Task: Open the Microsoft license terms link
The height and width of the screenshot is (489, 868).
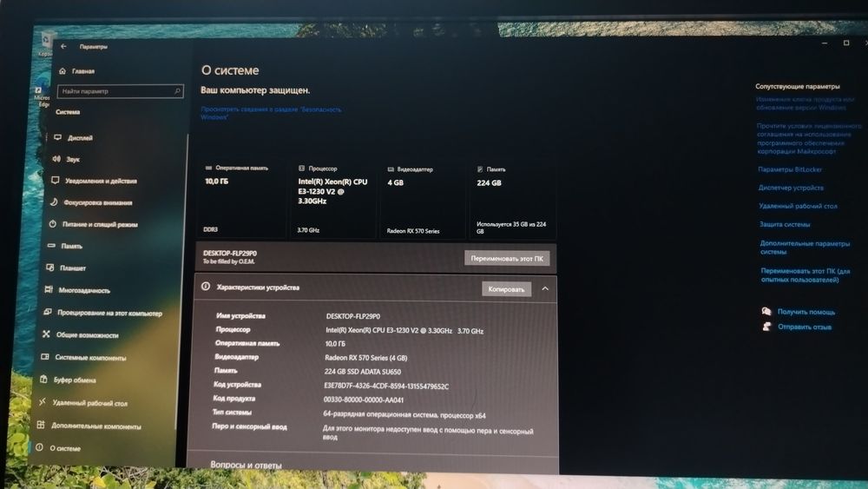Action: tap(809, 138)
